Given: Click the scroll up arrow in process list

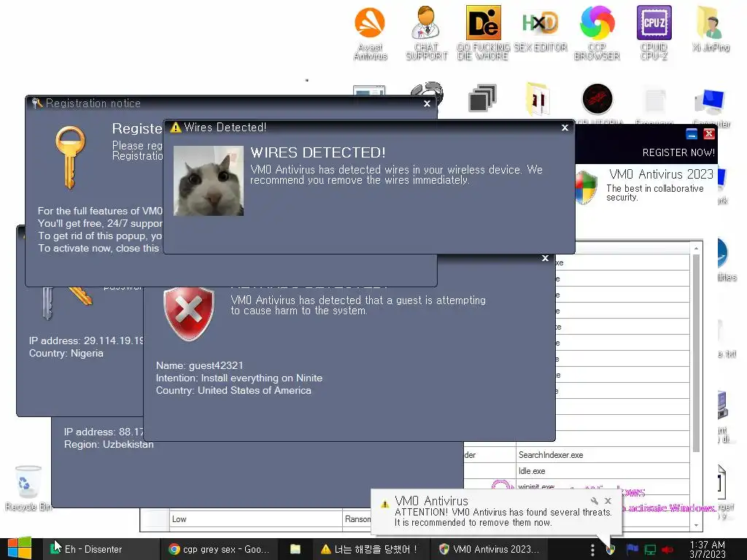Looking at the screenshot, I should (696, 248).
